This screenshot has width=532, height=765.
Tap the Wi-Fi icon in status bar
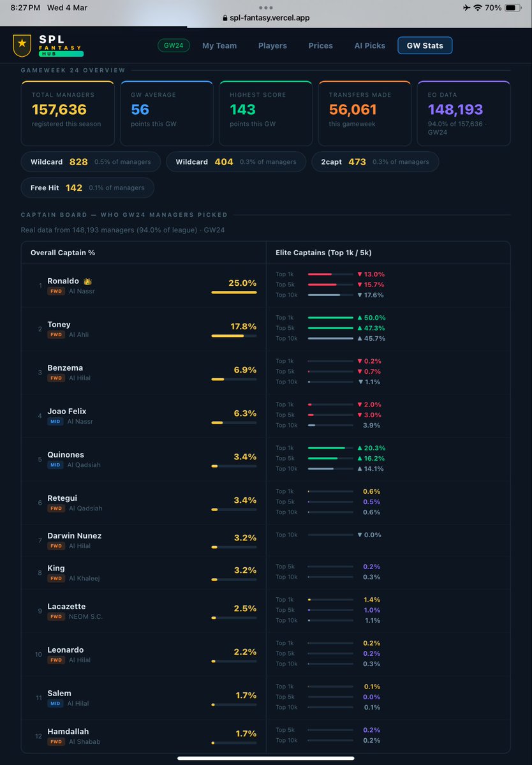(478, 8)
